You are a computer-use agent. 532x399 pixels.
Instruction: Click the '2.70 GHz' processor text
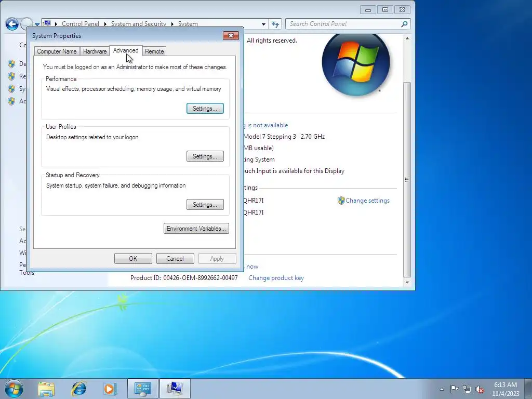pyautogui.click(x=313, y=137)
